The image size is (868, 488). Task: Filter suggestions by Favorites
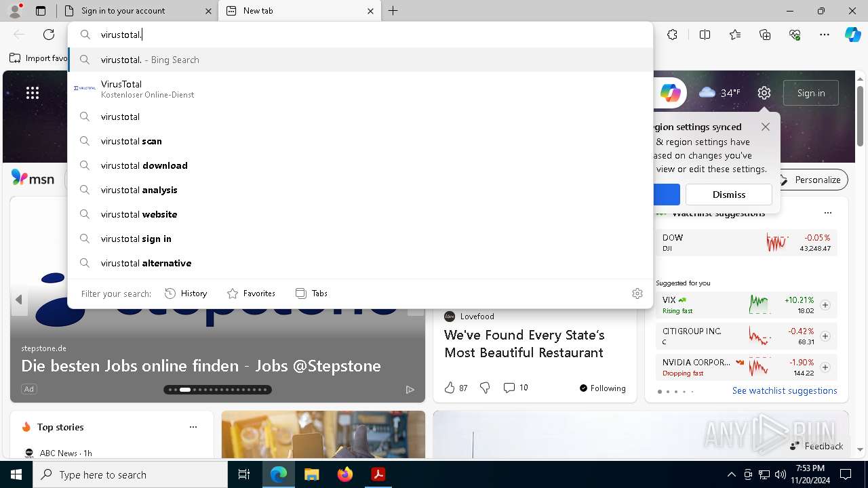(251, 293)
